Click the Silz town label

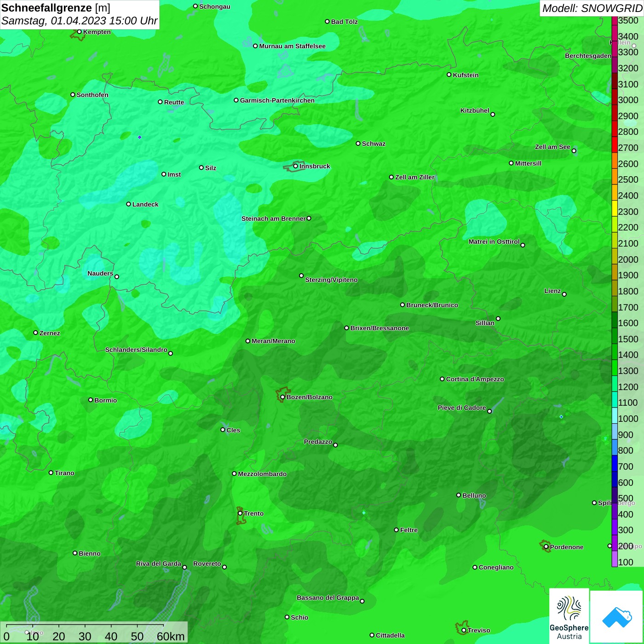211,168
